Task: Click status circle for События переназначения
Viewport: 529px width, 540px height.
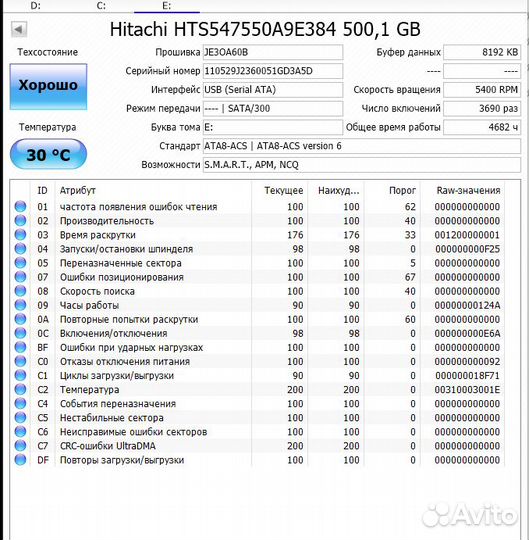Action: click(21, 404)
